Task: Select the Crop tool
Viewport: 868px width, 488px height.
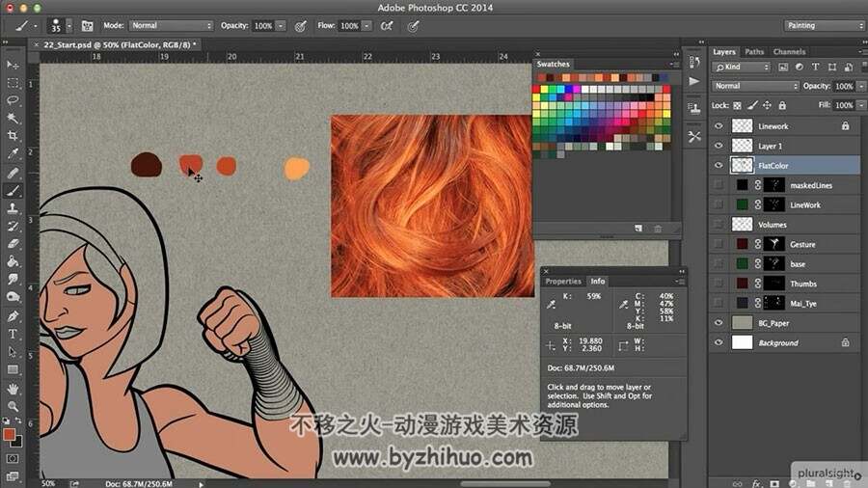Action: click(x=13, y=136)
